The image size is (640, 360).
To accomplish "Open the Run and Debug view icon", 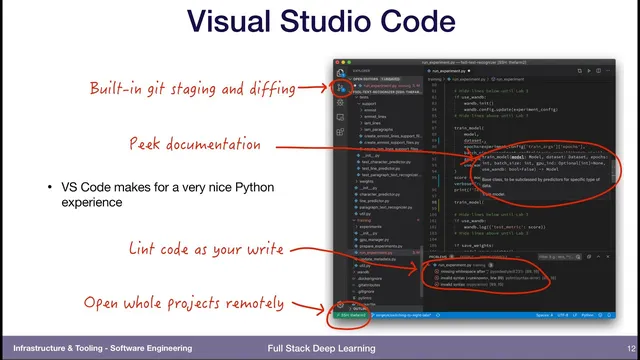I will coord(340,102).
